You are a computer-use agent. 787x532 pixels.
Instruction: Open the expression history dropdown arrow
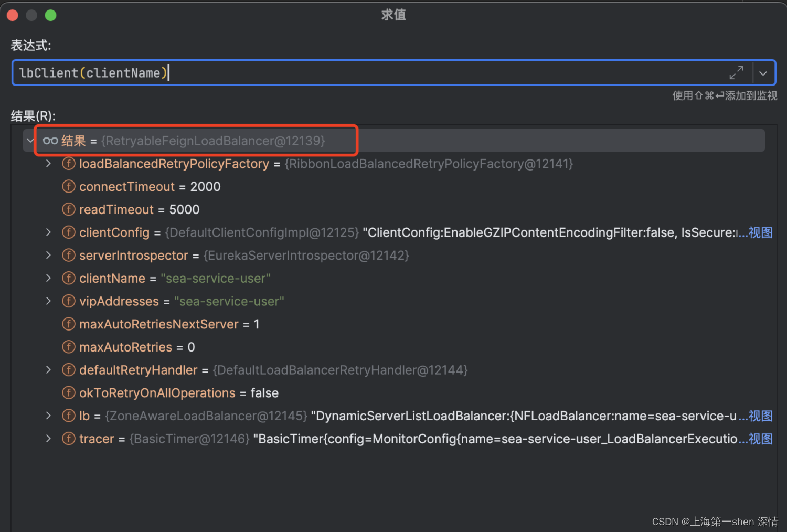coord(763,73)
